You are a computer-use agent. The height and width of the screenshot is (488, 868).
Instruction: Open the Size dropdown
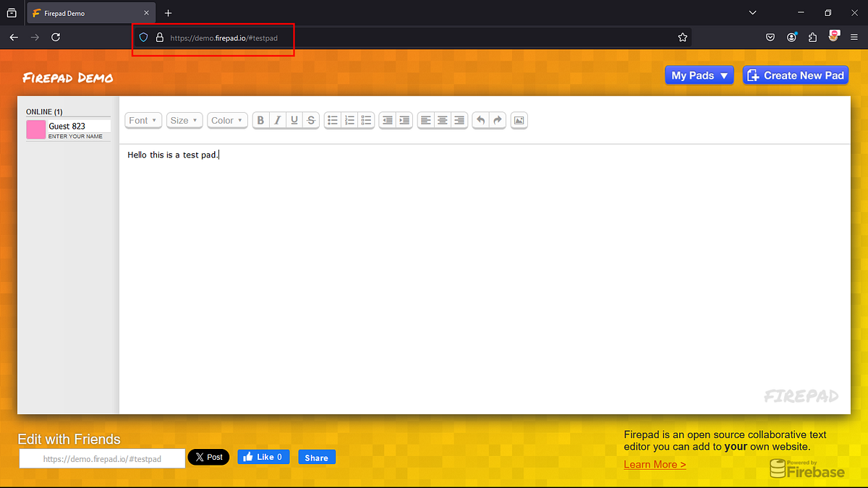tap(184, 120)
